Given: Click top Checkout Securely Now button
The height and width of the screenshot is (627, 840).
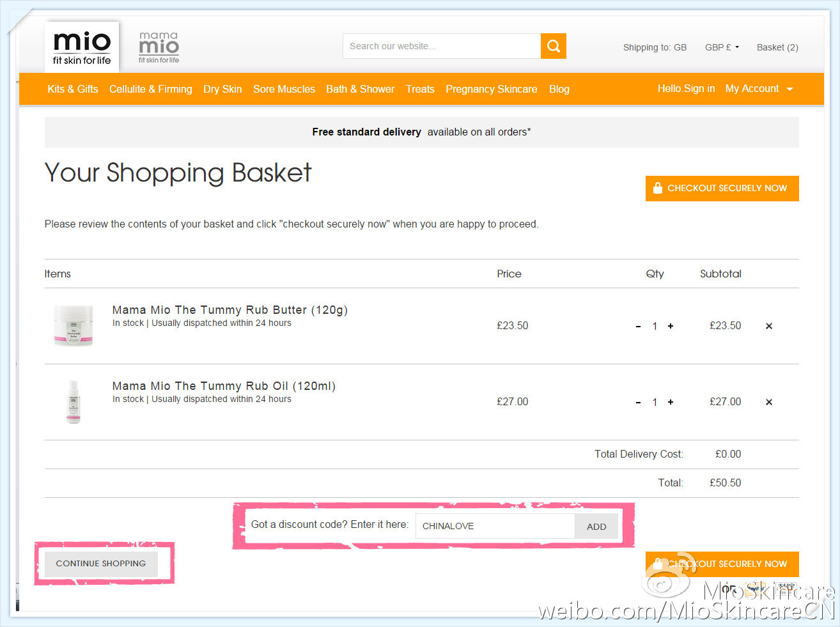Looking at the screenshot, I should click(x=722, y=189).
